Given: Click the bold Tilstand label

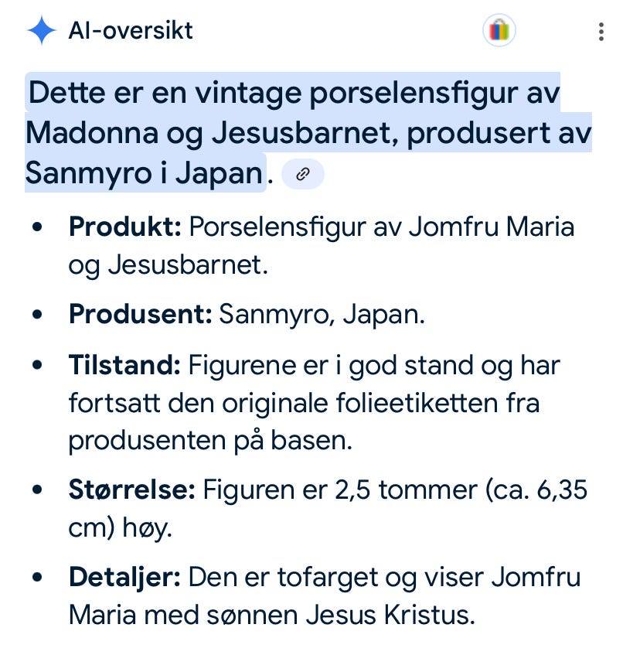Looking at the screenshot, I should (124, 365).
